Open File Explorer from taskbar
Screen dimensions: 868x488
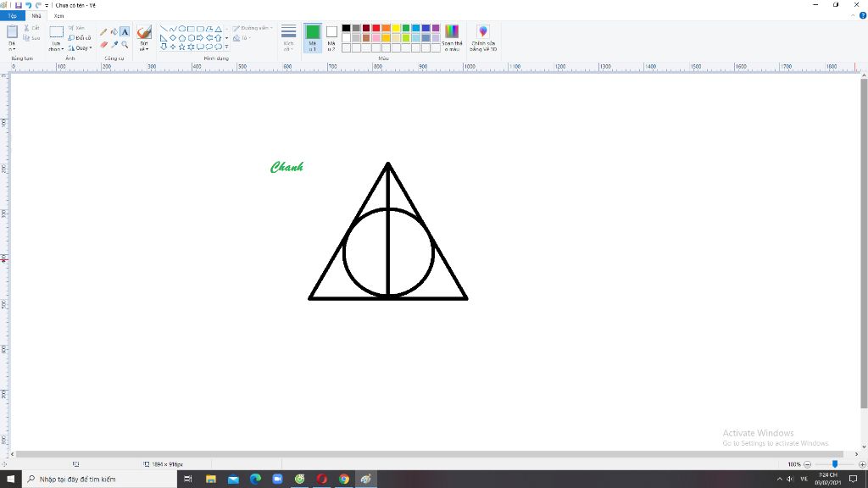(x=211, y=480)
